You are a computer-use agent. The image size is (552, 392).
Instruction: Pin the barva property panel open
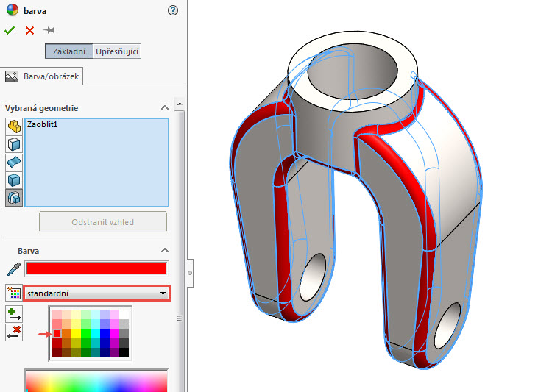pyautogui.click(x=49, y=30)
